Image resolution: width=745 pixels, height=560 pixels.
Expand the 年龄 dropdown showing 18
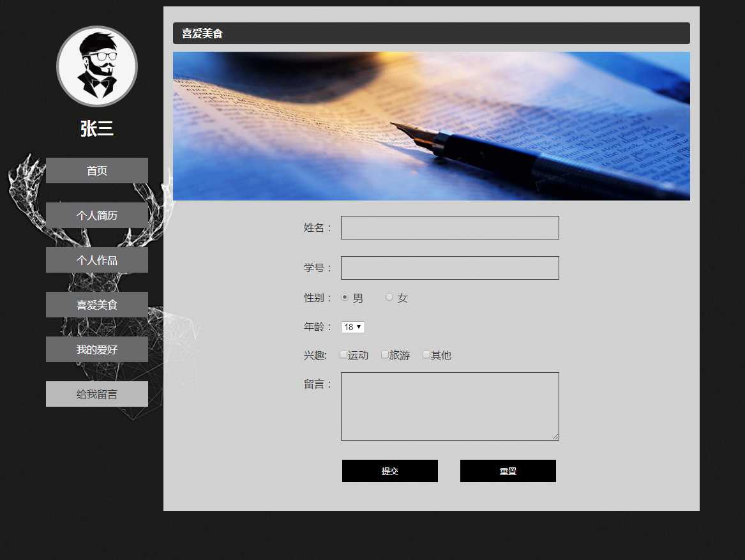352,327
